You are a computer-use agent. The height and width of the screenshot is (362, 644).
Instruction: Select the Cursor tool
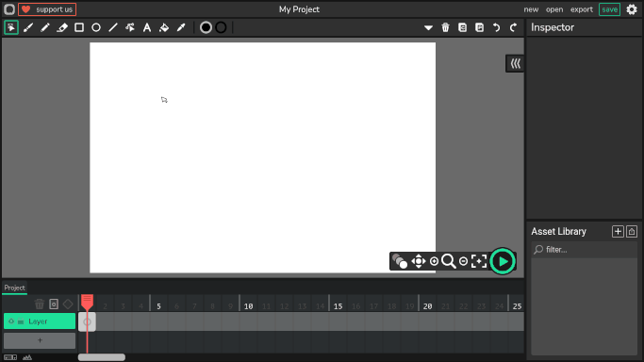click(x=11, y=27)
